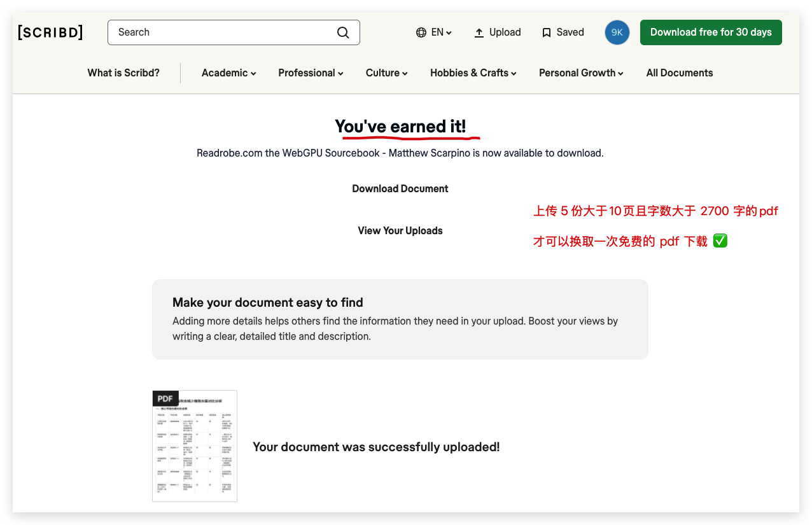
Task: Expand the Academic menu
Action: click(x=229, y=73)
